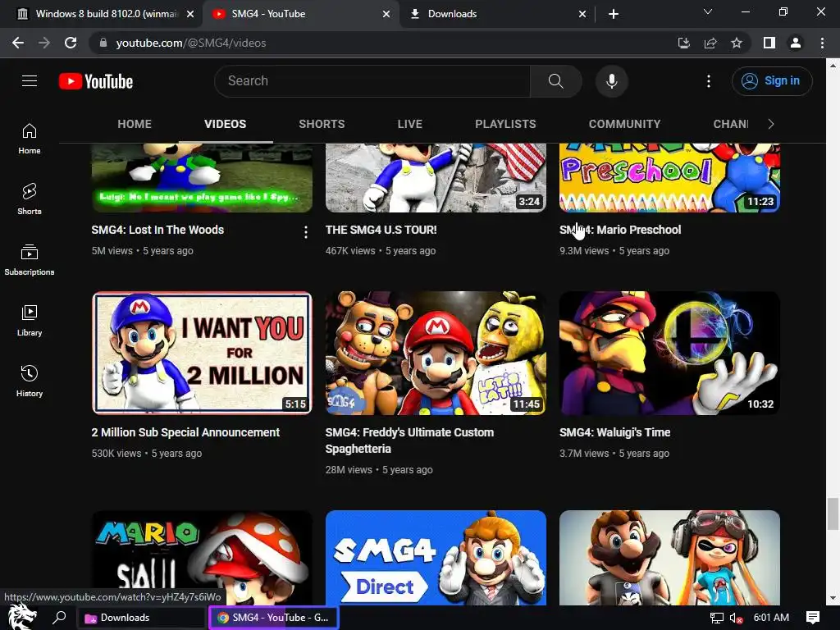Open SMG4: Waluigi's Time title link
Viewport: 840px width, 630px height.
614,432
